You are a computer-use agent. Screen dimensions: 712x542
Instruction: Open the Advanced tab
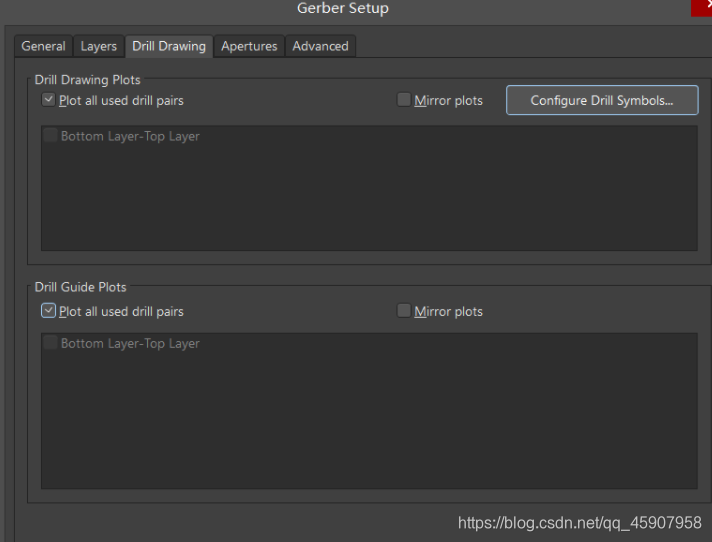coord(321,46)
